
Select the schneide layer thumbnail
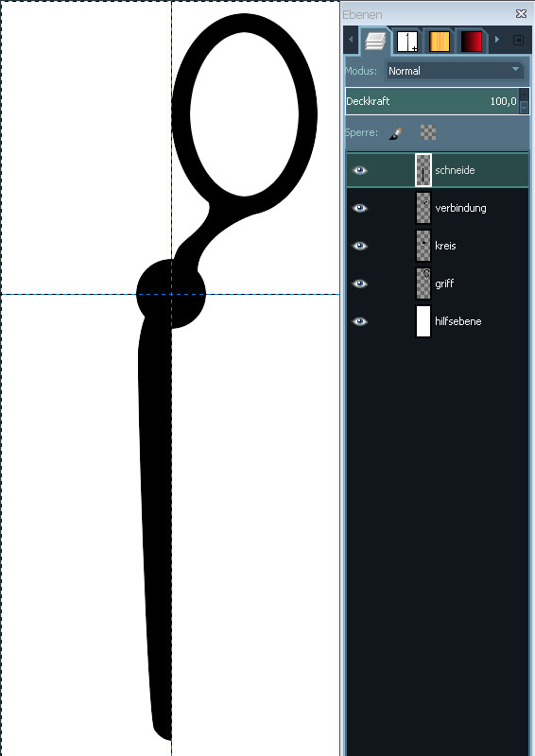point(423,170)
